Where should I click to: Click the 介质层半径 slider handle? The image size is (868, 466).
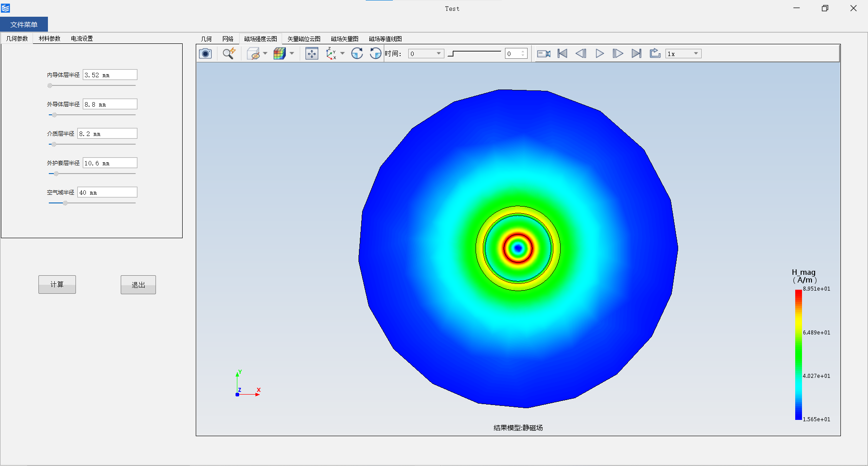[x=54, y=144]
